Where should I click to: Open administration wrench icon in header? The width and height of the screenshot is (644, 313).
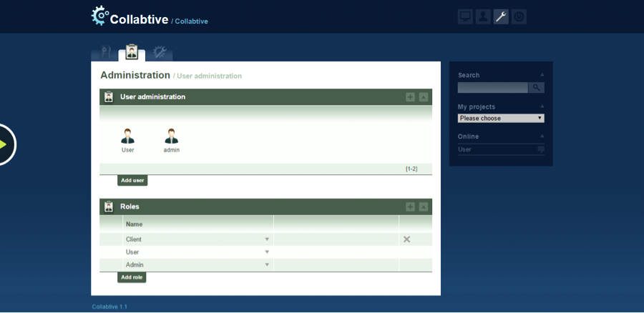pyautogui.click(x=501, y=17)
